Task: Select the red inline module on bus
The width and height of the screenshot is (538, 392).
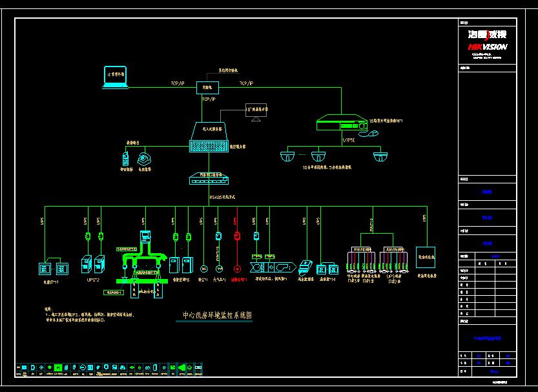Action: [236, 236]
